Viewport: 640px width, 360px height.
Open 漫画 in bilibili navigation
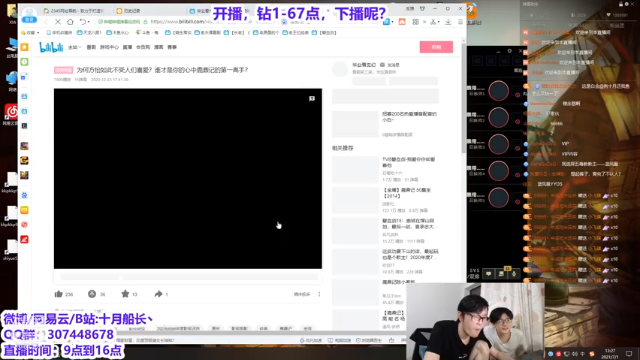point(159,47)
